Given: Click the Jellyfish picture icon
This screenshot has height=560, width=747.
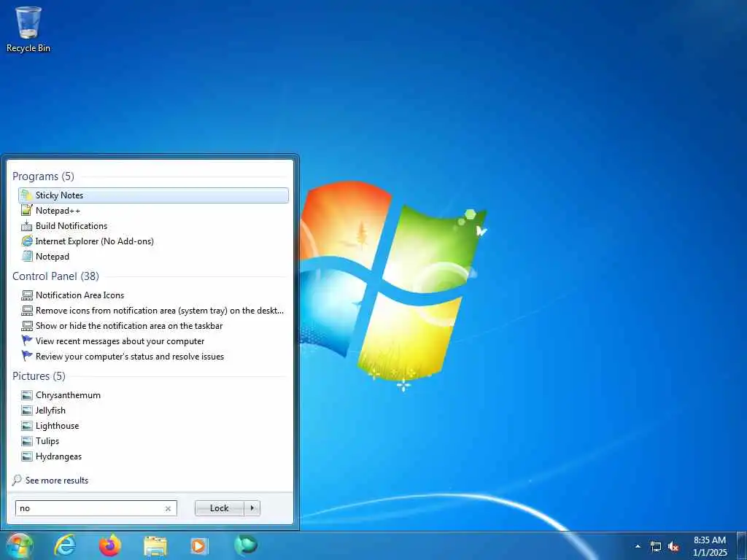Looking at the screenshot, I should tap(27, 411).
